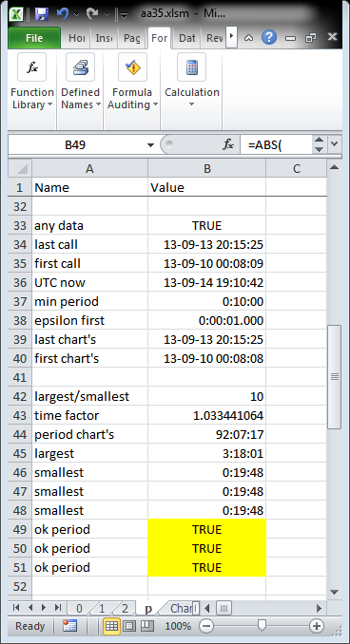Expand the Name Box dropdown
Screen dimensions: 350x644
(150, 145)
